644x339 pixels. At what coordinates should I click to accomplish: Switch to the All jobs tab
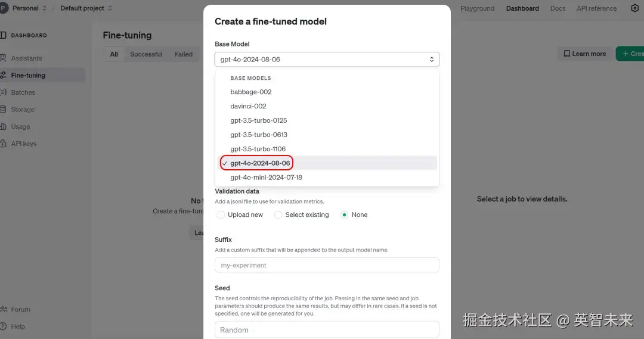114,54
